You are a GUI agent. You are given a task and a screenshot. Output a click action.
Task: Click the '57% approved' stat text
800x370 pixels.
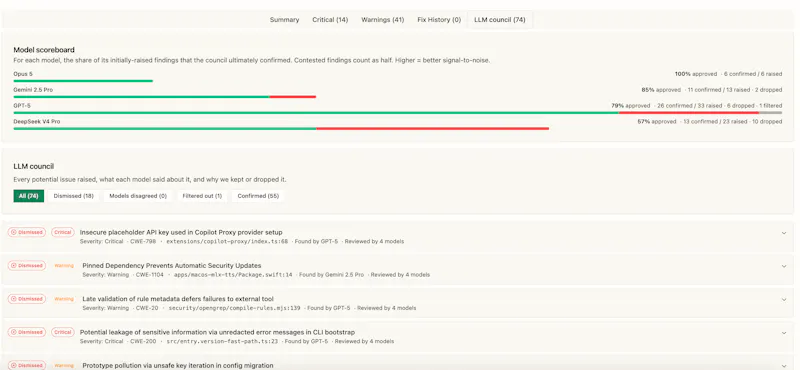pyautogui.click(x=657, y=121)
